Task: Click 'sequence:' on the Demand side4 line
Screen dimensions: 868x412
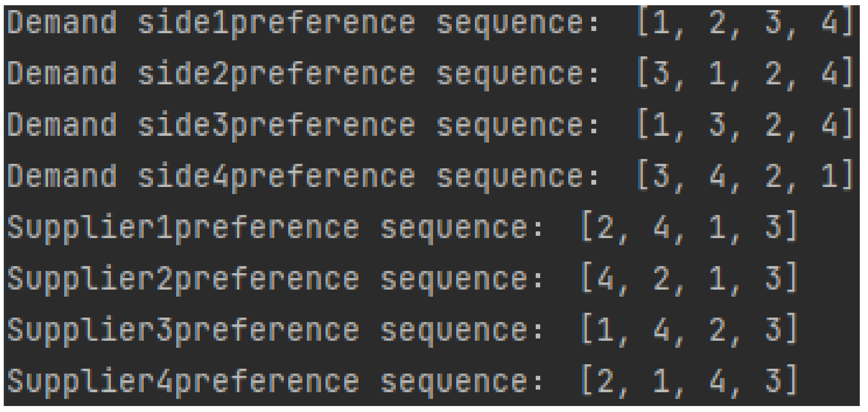Action: click(517, 177)
